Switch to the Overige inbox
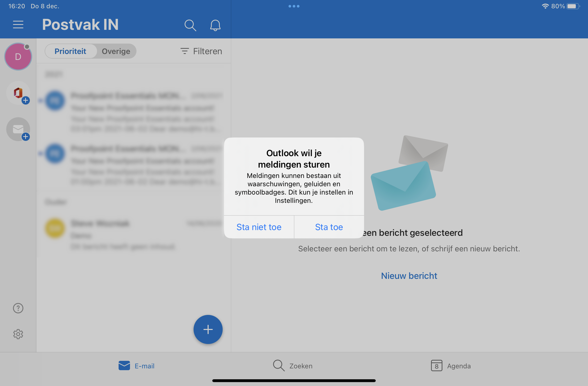Viewport: 588px width, 386px height. [x=116, y=51]
